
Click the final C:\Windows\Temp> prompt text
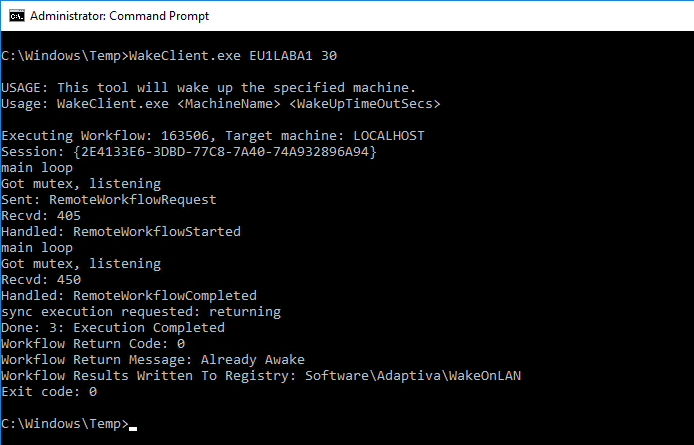[65, 424]
